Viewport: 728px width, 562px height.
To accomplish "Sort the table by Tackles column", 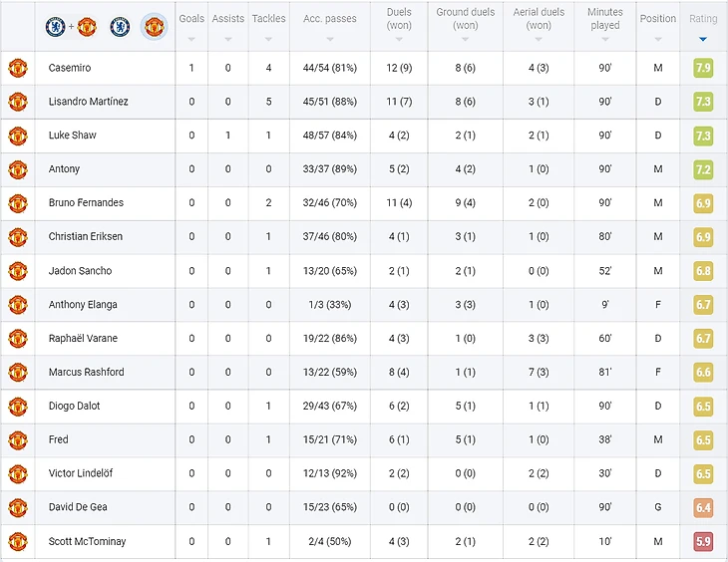I will point(269,26).
